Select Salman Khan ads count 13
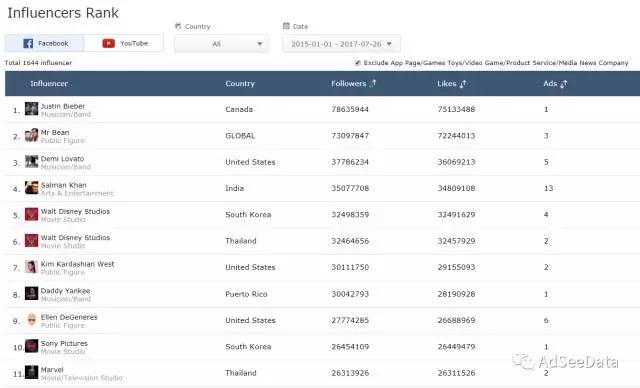The height and width of the screenshot is (388, 640). [x=549, y=188]
